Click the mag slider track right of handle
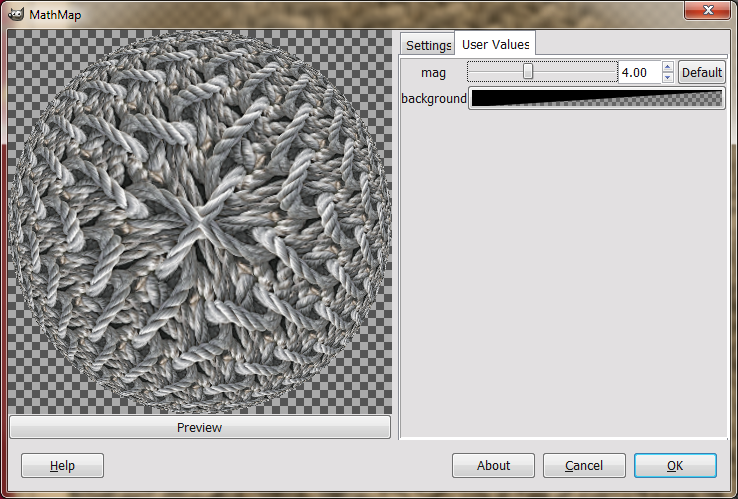 [574, 72]
